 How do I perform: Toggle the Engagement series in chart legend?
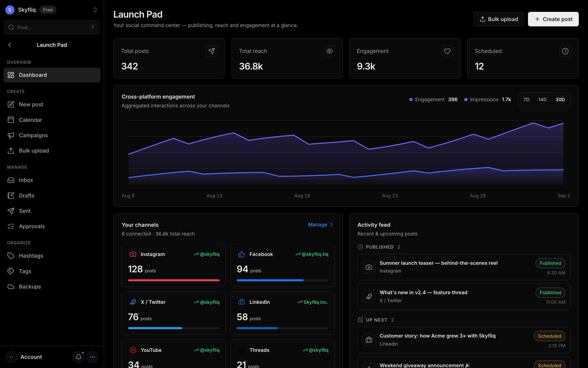pyautogui.click(x=433, y=100)
